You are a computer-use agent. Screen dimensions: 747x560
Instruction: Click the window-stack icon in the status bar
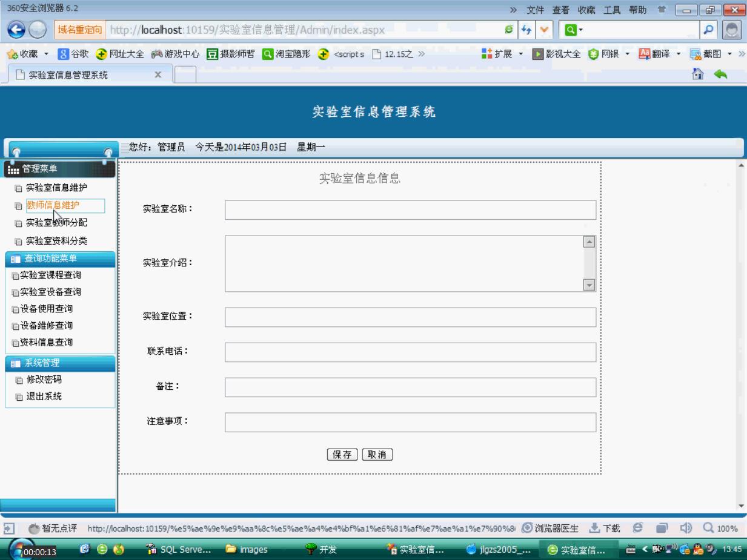(x=663, y=529)
